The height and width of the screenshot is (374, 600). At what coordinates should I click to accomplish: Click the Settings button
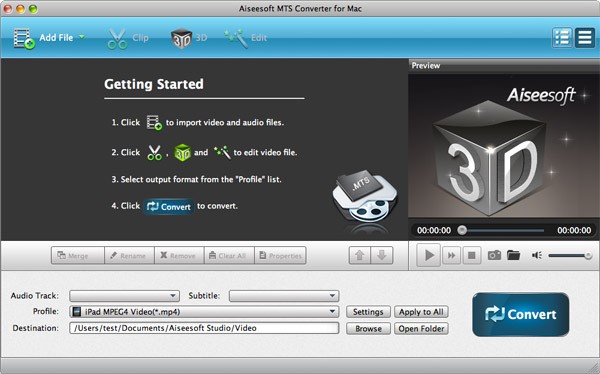[368, 312]
